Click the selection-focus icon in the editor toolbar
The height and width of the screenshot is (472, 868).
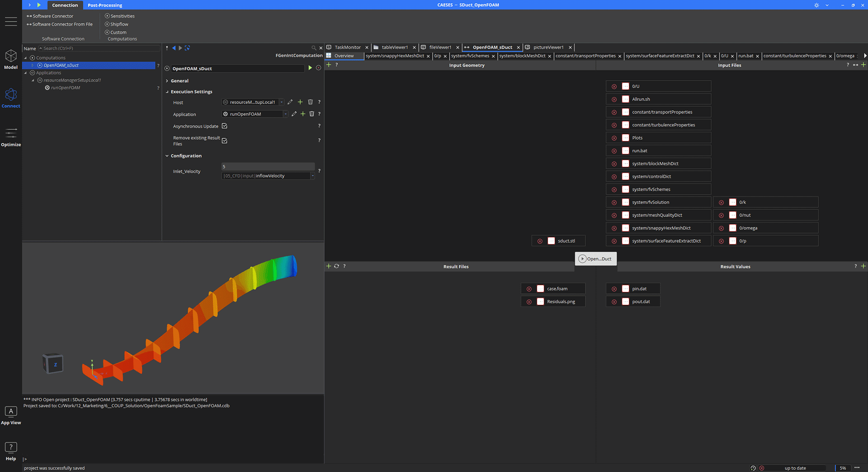pos(187,48)
